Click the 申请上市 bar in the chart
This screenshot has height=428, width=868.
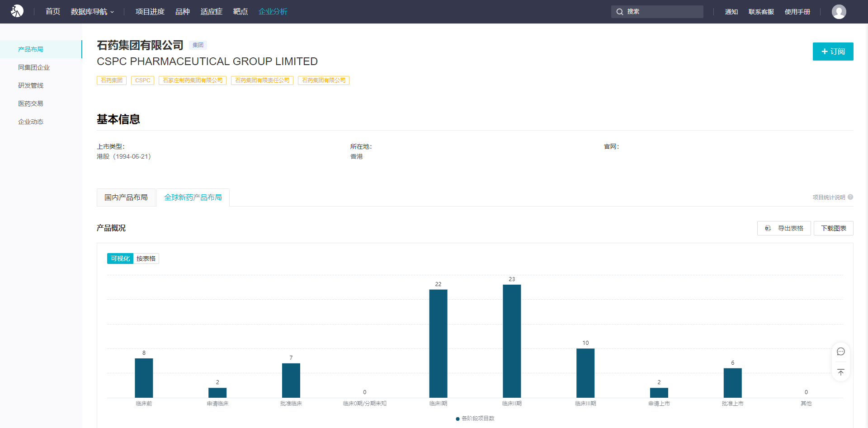[659, 393]
